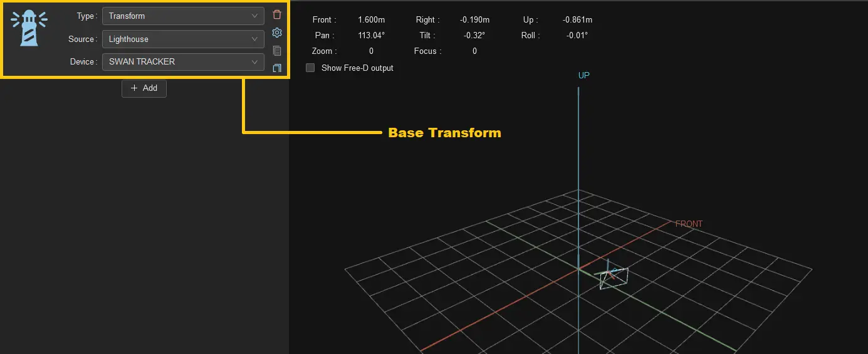Select the Tilt value -0.32°
The width and height of the screenshot is (868, 354).
click(x=474, y=36)
